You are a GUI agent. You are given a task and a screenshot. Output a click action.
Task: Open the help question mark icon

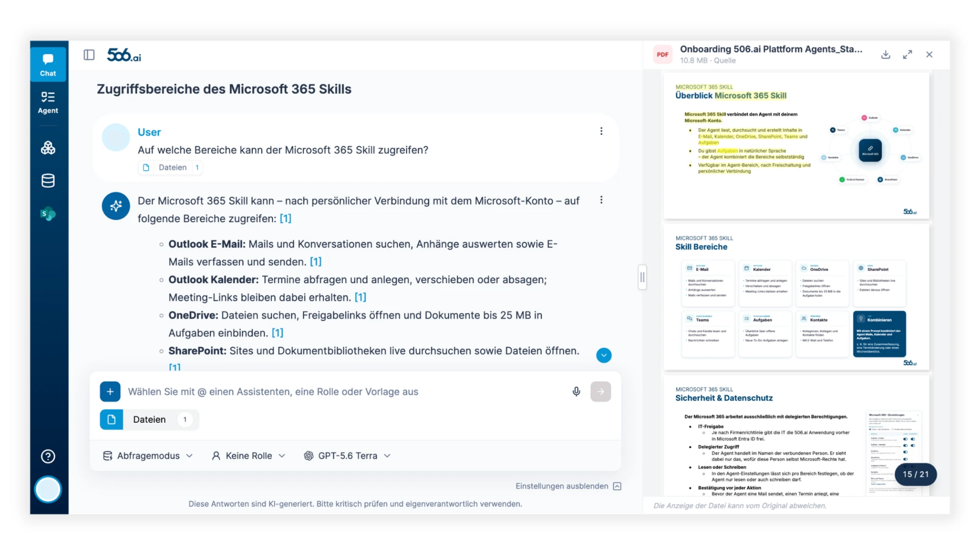pyautogui.click(x=48, y=457)
